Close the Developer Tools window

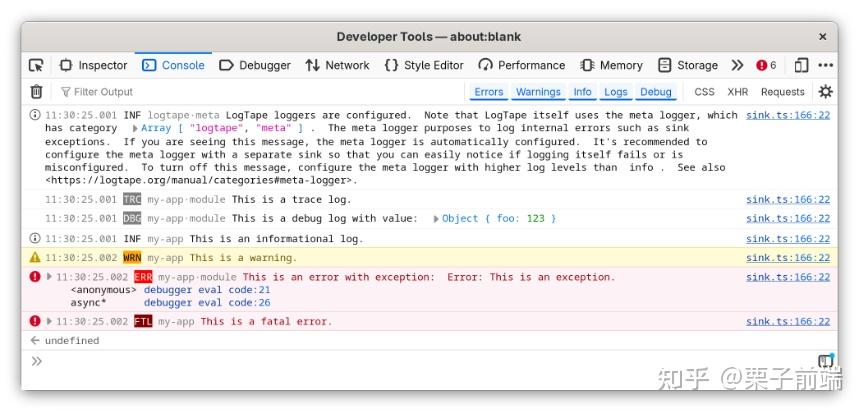pos(823,37)
